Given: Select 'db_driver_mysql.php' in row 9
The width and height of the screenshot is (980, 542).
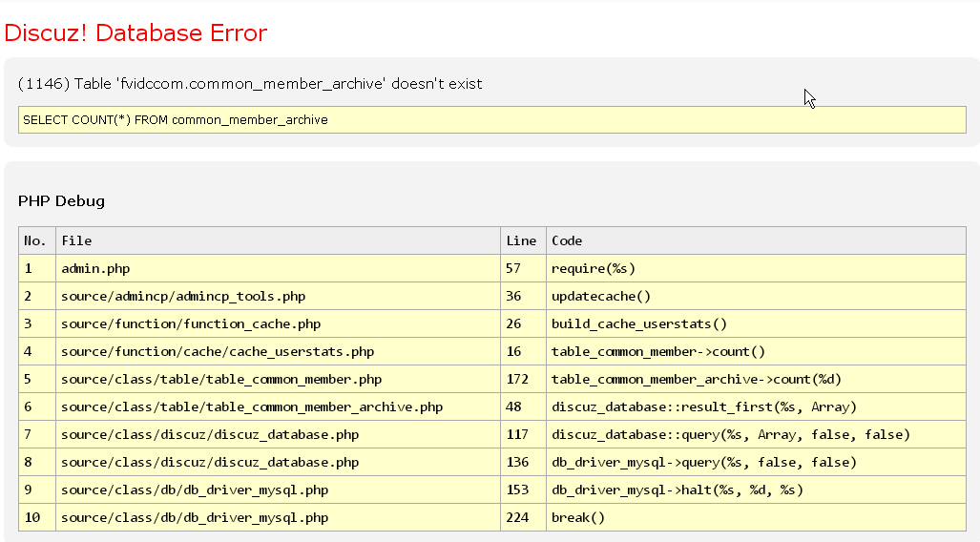Looking at the screenshot, I should [x=195, y=490].
